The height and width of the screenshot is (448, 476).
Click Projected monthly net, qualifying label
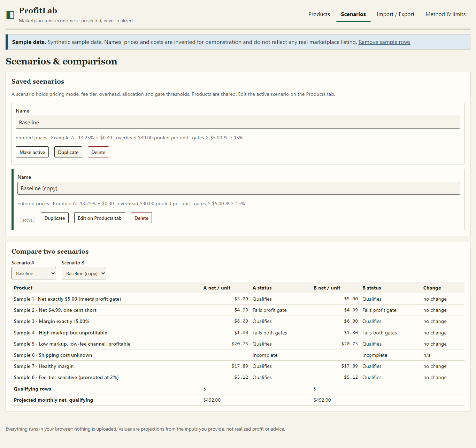click(53, 400)
